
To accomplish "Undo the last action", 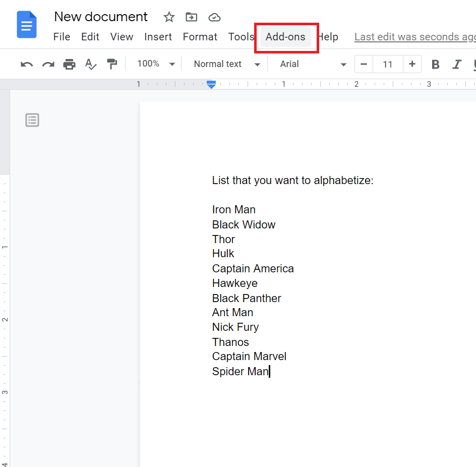I will [x=27, y=64].
